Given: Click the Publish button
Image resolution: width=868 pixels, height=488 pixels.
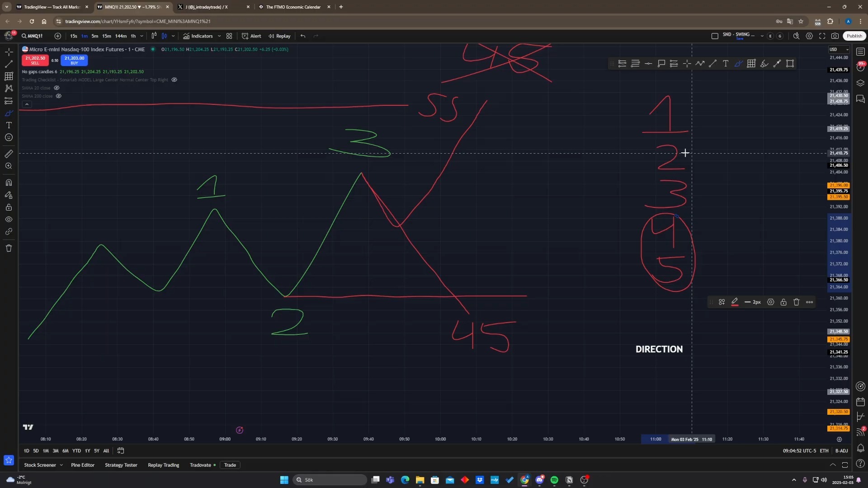Looking at the screenshot, I should click(854, 36).
